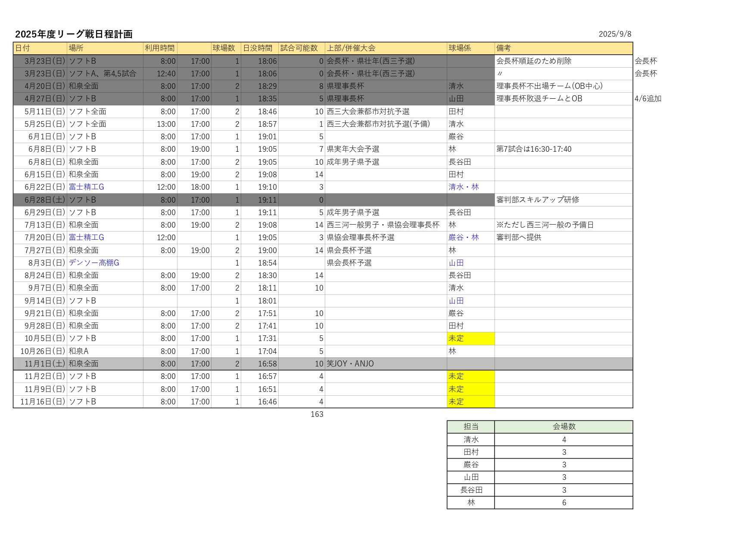Click 田村 in the summary table
756x535 pixels.
pos(471,452)
